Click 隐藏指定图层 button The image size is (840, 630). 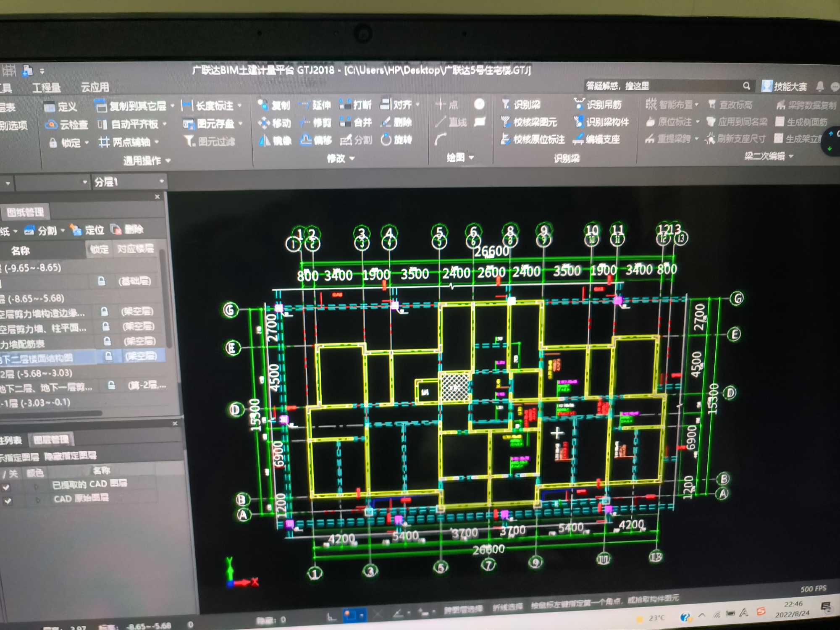click(x=70, y=456)
